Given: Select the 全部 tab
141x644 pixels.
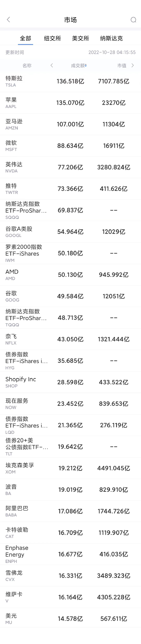Looking at the screenshot, I should [x=26, y=38].
